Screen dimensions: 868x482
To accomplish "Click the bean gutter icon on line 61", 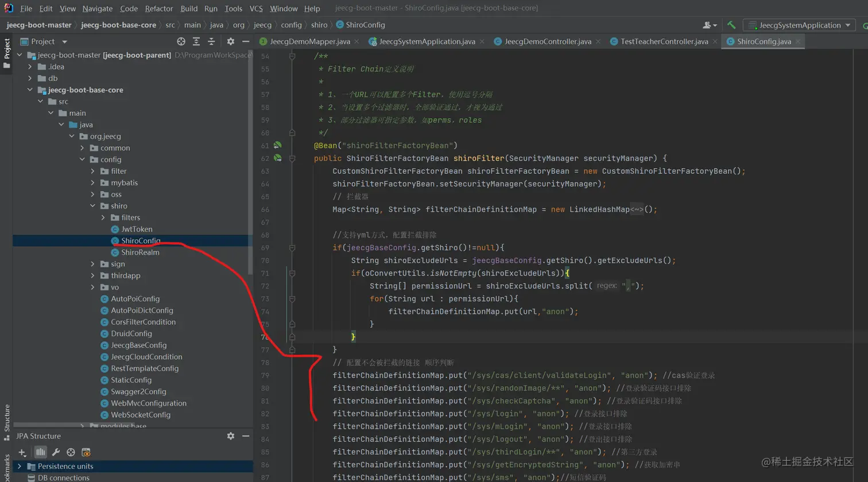I will pos(277,146).
